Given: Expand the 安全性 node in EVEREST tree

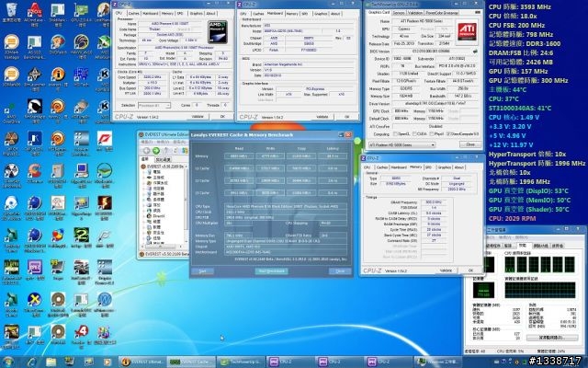Looking at the screenshot, I should (x=144, y=233).
